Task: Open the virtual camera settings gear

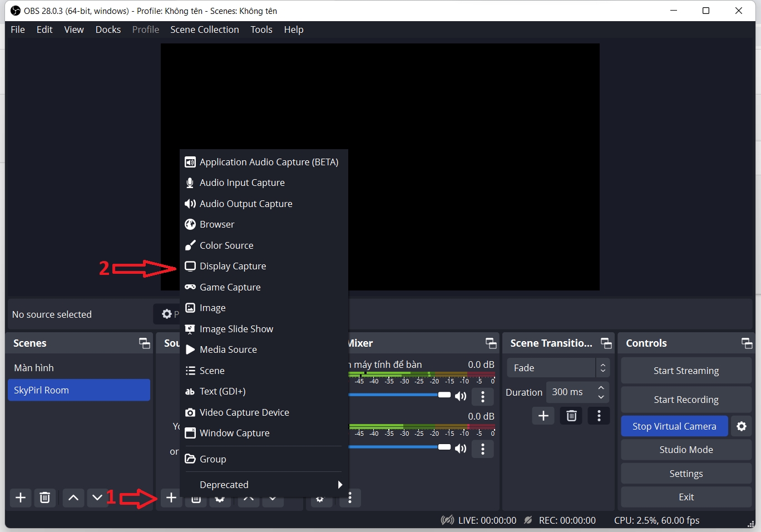Action: [x=741, y=426]
